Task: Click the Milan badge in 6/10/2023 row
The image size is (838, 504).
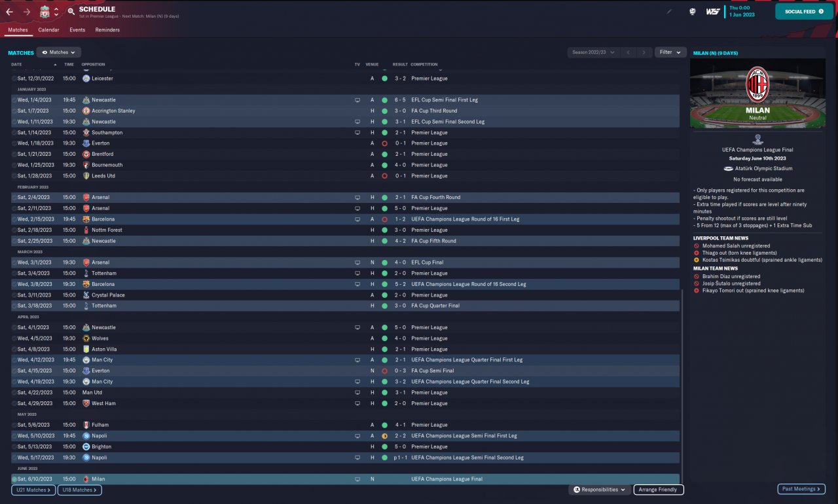Action: click(x=86, y=479)
